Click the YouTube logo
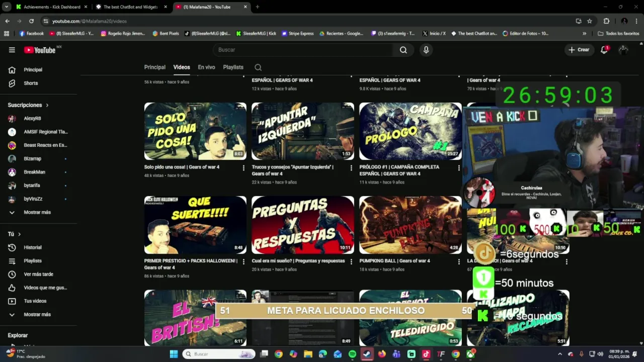This screenshot has height=362, width=644. pos(40,50)
